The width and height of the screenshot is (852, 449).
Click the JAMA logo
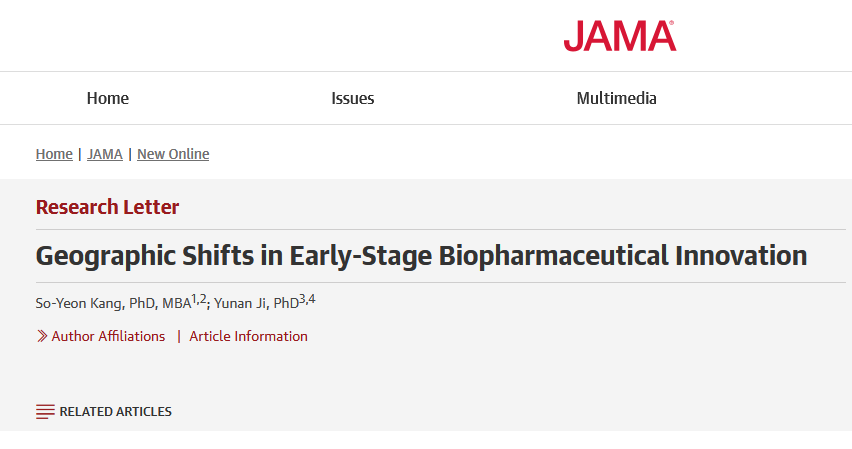pyautogui.click(x=619, y=36)
